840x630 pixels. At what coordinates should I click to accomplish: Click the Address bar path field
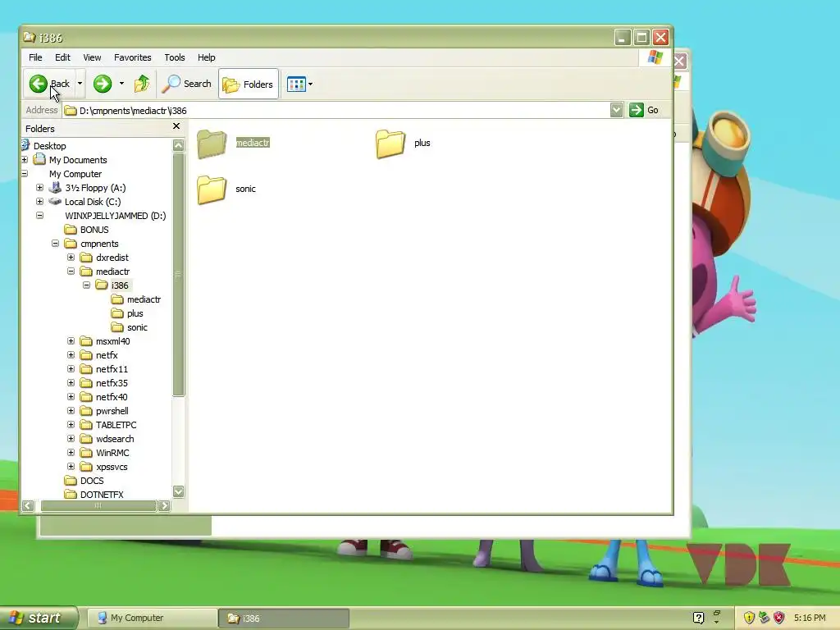tap(336, 111)
